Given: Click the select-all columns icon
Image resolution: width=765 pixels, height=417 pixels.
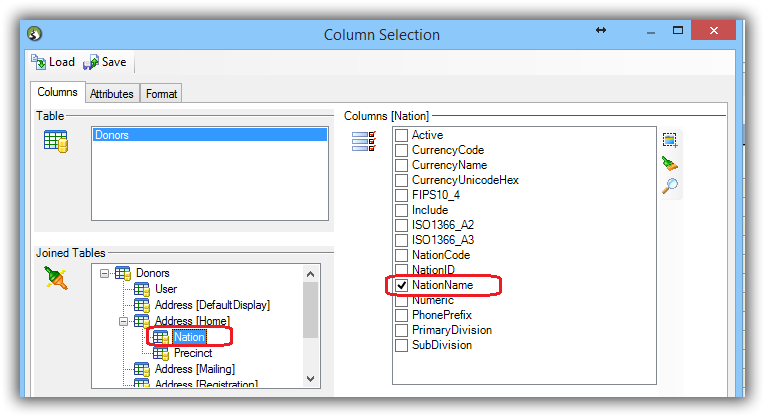Looking at the screenshot, I should [x=670, y=139].
